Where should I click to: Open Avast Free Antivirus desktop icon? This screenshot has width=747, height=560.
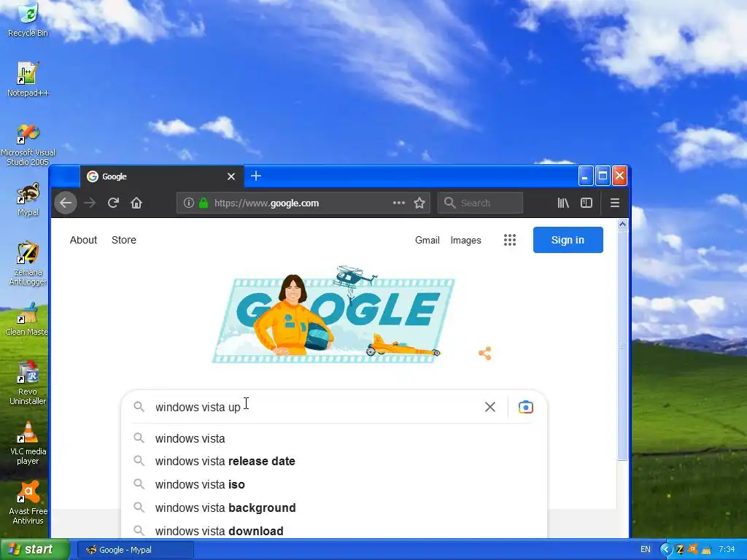(x=28, y=503)
